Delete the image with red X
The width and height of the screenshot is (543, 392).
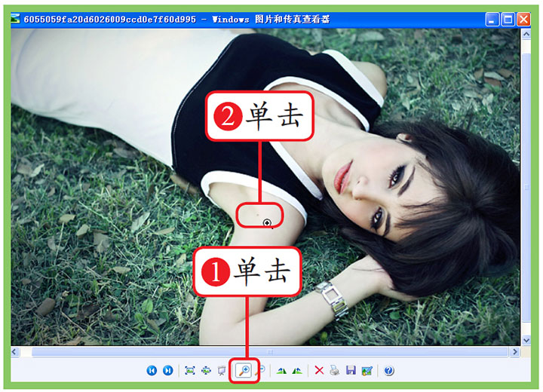click(x=319, y=371)
